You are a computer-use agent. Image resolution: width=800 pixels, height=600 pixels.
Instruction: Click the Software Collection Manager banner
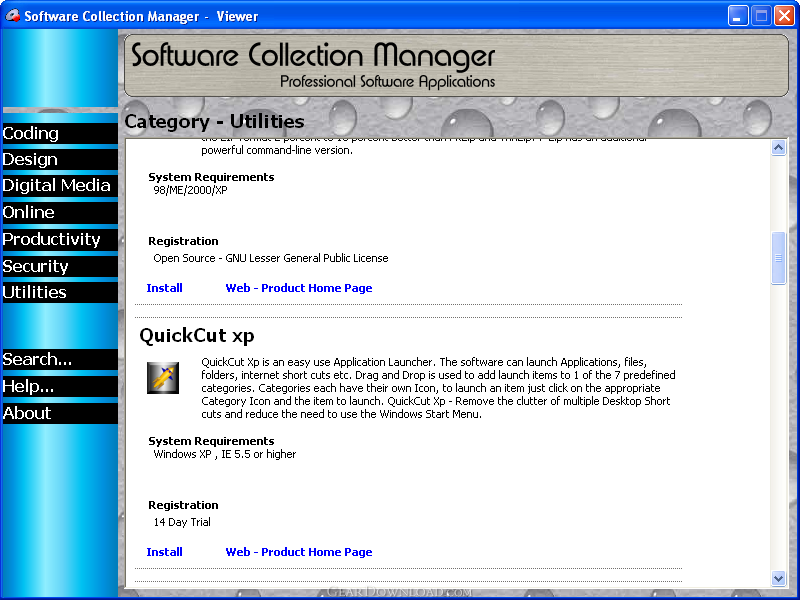click(457, 65)
